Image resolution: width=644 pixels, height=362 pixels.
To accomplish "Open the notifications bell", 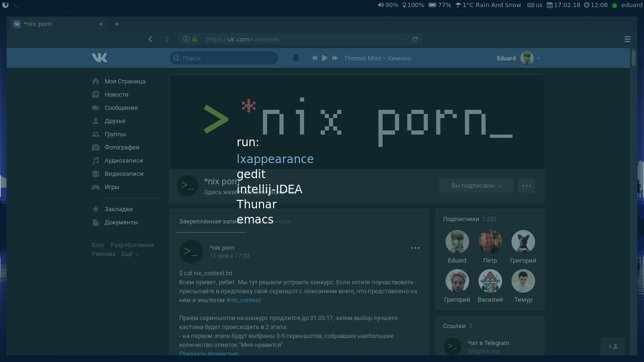I will (x=296, y=58).
